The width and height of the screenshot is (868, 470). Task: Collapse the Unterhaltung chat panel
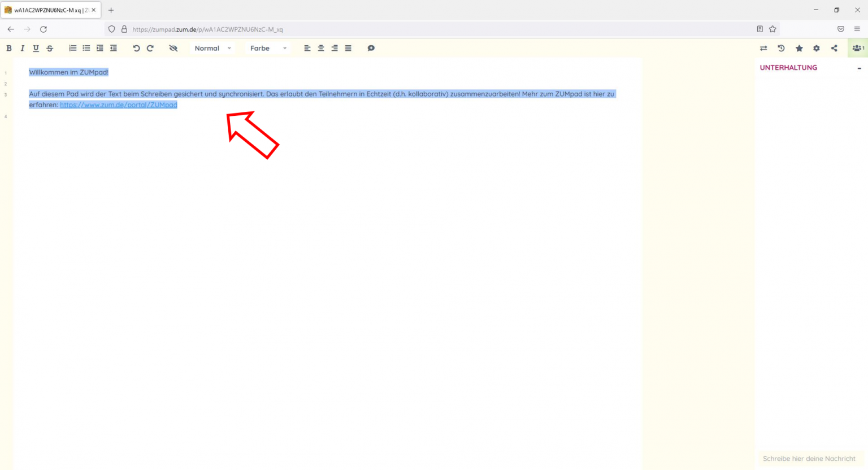[859, 68]
